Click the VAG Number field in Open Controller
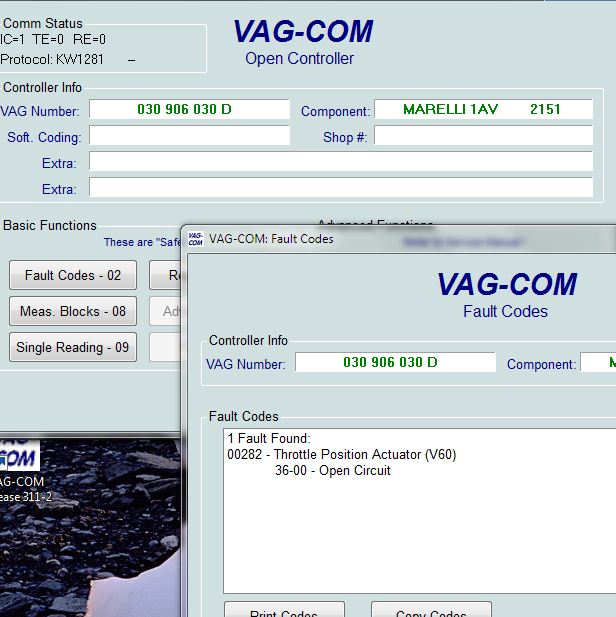Image resolution: width=616 pixels, height=617 pixels. 189,109
